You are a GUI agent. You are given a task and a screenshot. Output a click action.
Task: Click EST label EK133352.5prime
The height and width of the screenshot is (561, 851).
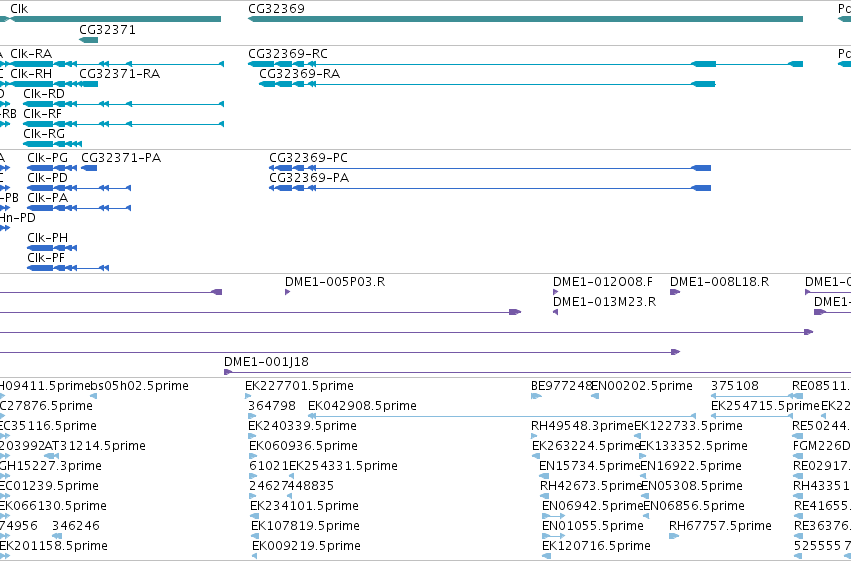[694, 446]
